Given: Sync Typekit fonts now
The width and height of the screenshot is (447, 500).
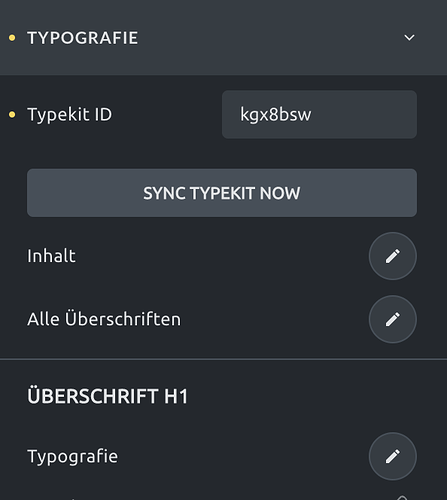Looking at the screenshot, I should [x=222, y=193].
